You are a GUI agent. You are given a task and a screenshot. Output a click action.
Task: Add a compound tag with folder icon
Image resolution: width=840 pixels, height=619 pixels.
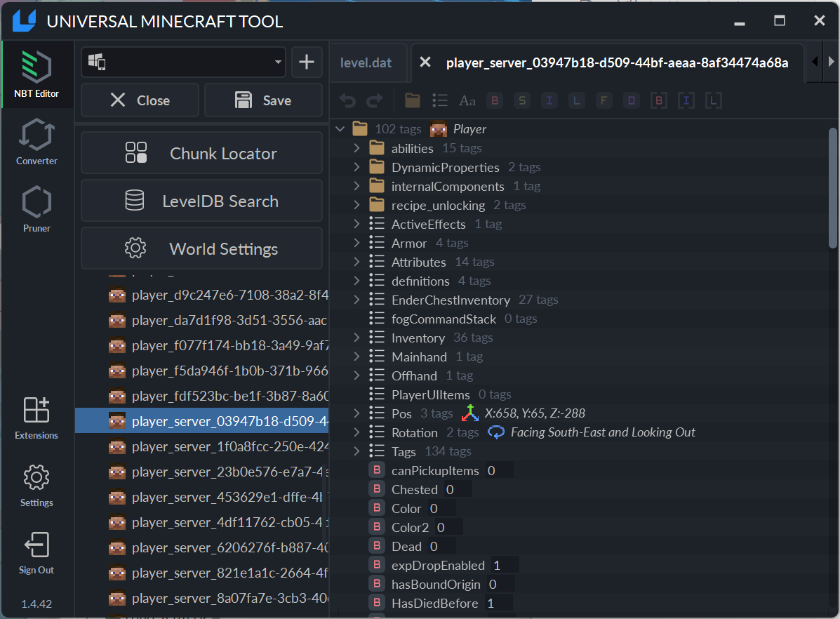pyautogui.click(x=413, y=100)
